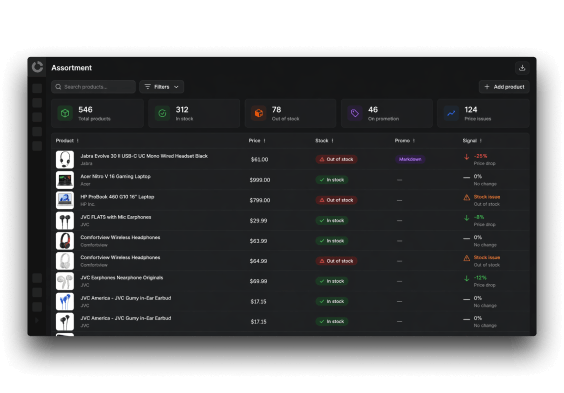Screen dimensions: 564x393
Task: Click In stock badge for JVC FLATS
Action: pyautogui.click(x=332, y=220)
